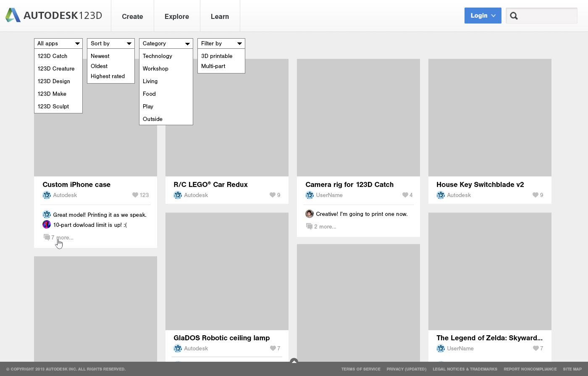Open Privacy (Updated) footer link
Image resolution: width=588 pixels, height=376 pixels.
pos(406,369)
